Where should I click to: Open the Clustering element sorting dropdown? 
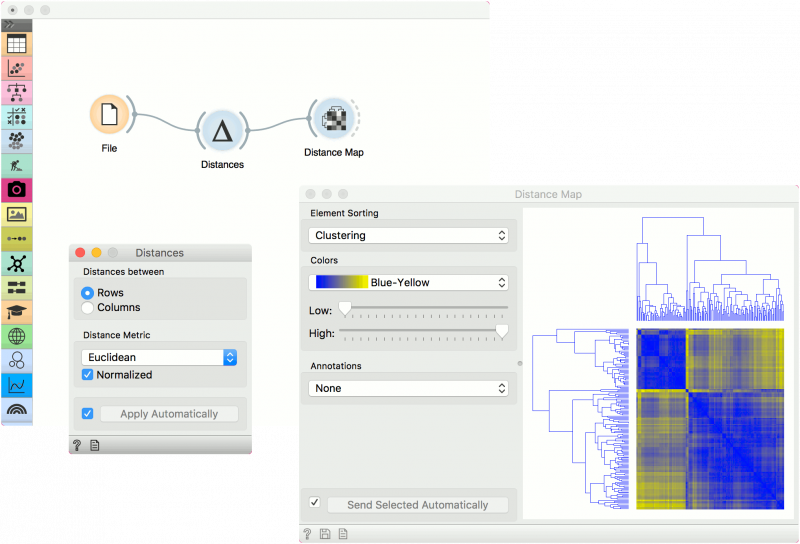409,235
